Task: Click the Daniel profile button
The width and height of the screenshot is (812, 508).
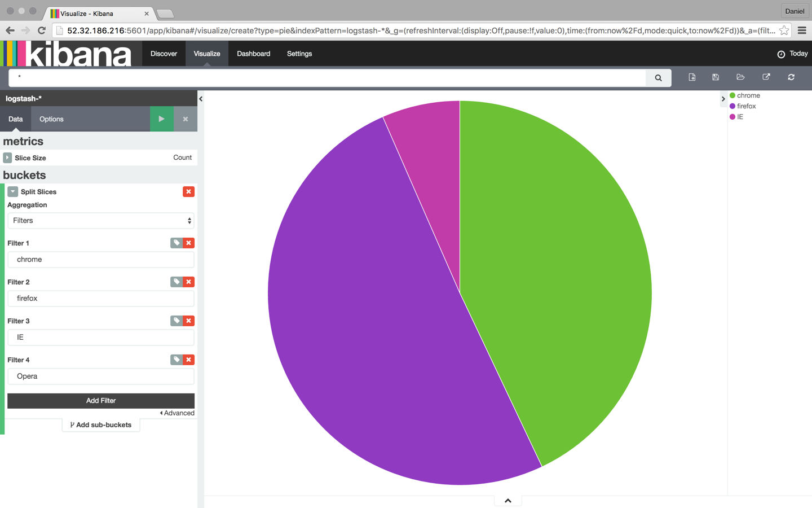Action: click(795, 11)
